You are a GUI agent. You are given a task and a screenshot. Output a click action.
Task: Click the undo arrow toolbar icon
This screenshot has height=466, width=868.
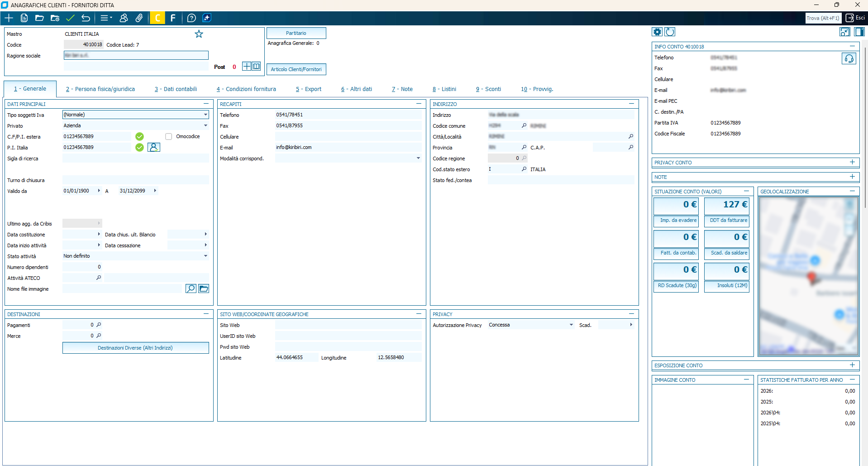coord(86,18)
